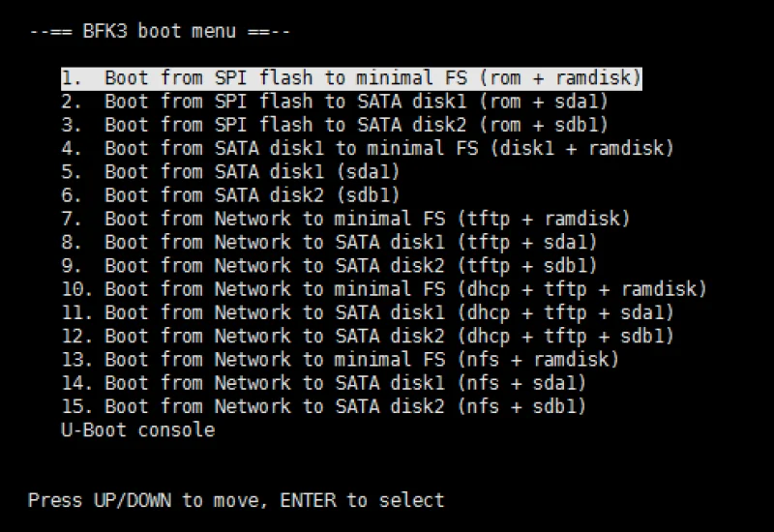This screenshot has width=774, height=532.
Task: Select SATA disk1 to minimal FS option
Action: point(368,148)
